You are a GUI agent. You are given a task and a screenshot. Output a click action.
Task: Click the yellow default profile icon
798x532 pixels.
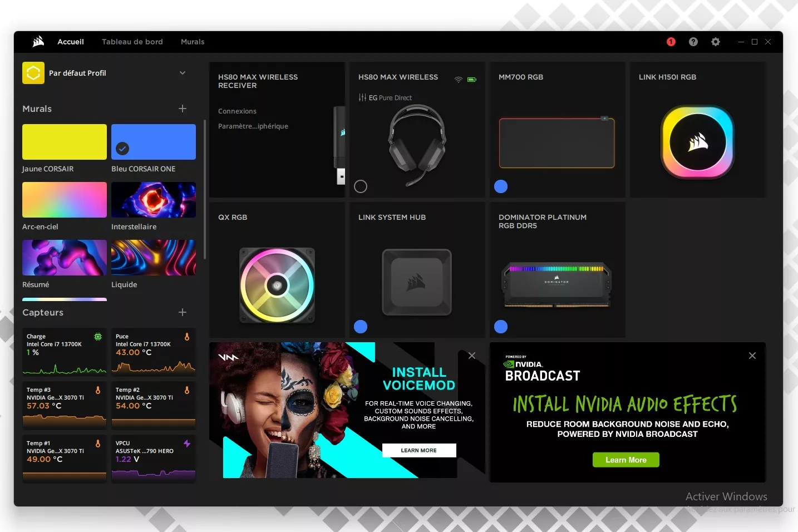(x=33, y=73)
